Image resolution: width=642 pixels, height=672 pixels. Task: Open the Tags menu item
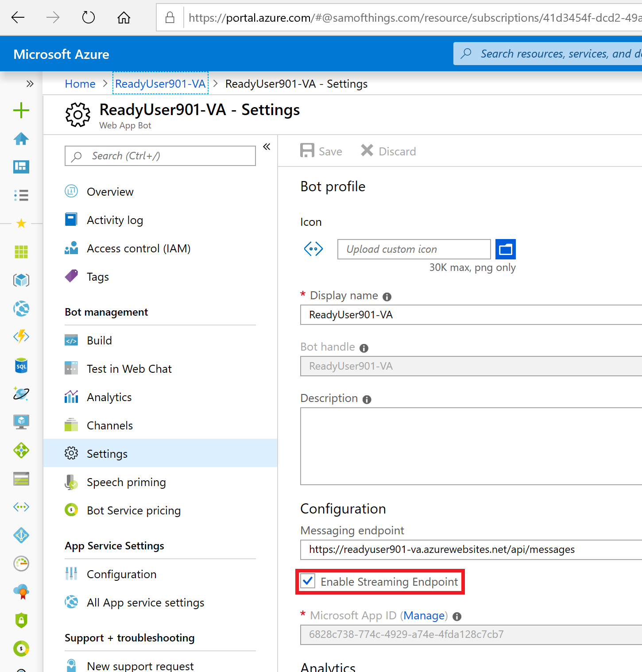160,277
